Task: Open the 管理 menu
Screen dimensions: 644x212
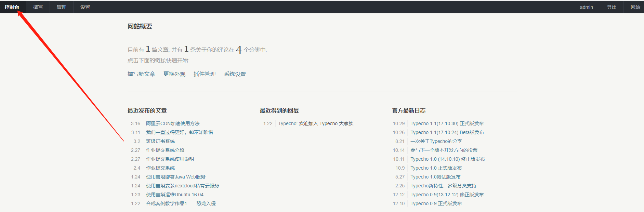Action: tap(62, 7)
